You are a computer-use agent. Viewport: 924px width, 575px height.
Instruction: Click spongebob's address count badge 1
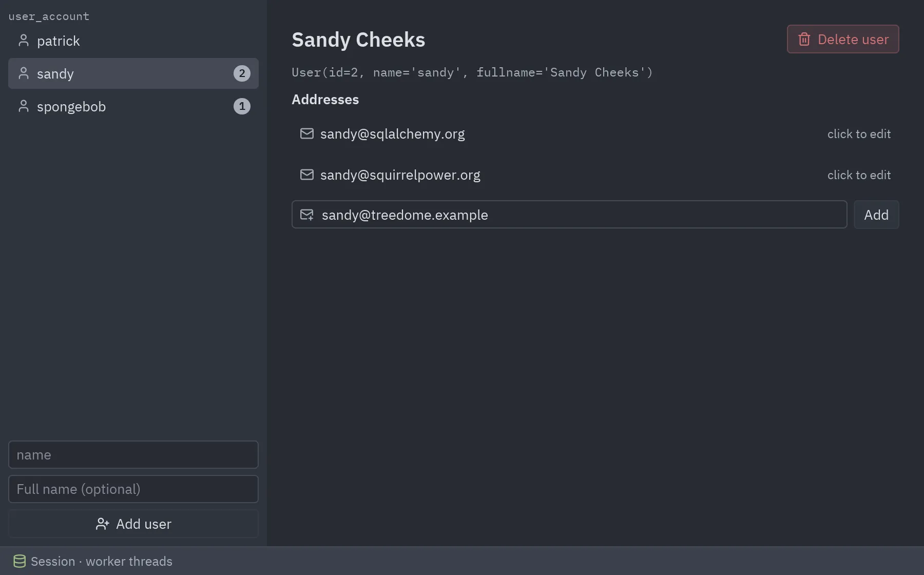pos(242,106)
